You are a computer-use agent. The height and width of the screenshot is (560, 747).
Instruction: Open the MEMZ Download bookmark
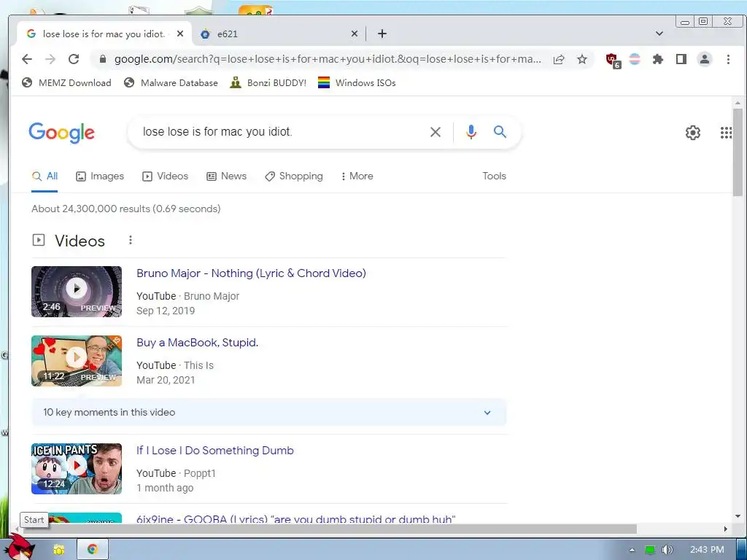coord(66,83)
